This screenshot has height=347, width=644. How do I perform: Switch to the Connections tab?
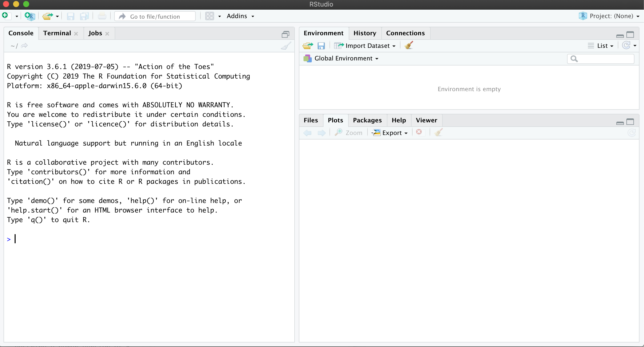tap(405, 33)
